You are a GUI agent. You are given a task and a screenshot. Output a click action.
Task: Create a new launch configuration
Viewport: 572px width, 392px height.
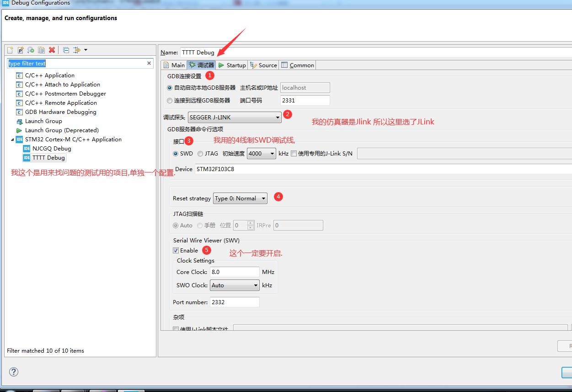point(10,50)
